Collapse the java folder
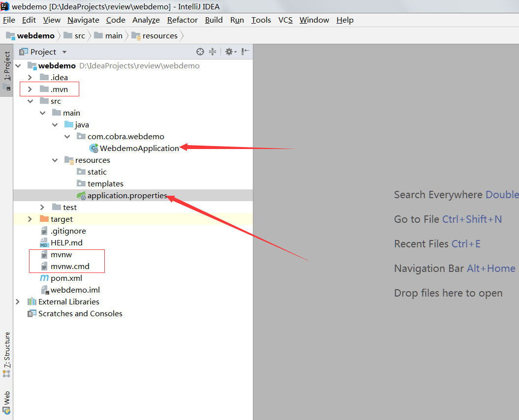This screenshot has height=420, width=519. click(55, 125)
